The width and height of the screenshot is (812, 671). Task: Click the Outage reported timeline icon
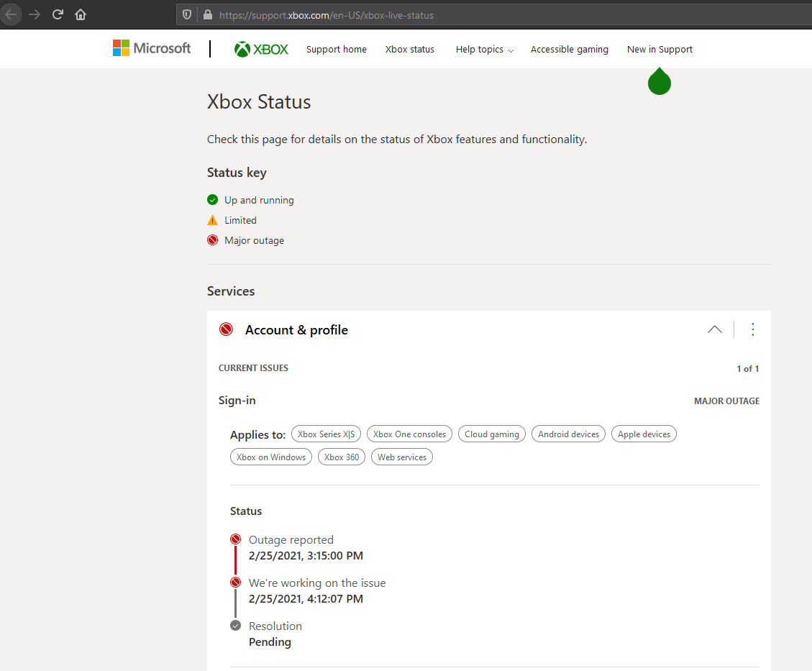coord(236,539)
